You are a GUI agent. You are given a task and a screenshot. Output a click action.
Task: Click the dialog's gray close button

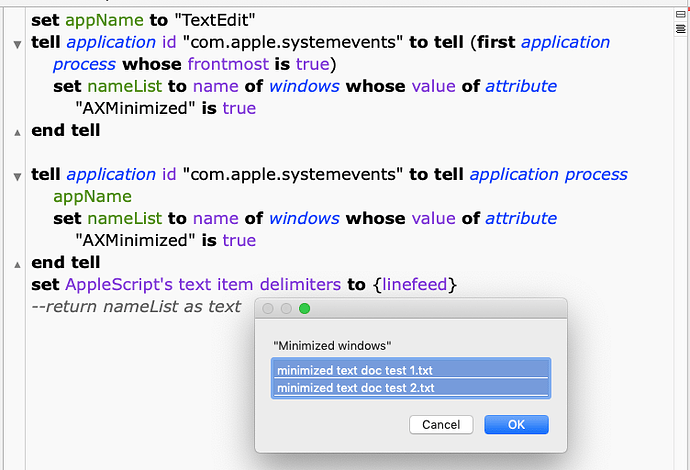point(268,309)
